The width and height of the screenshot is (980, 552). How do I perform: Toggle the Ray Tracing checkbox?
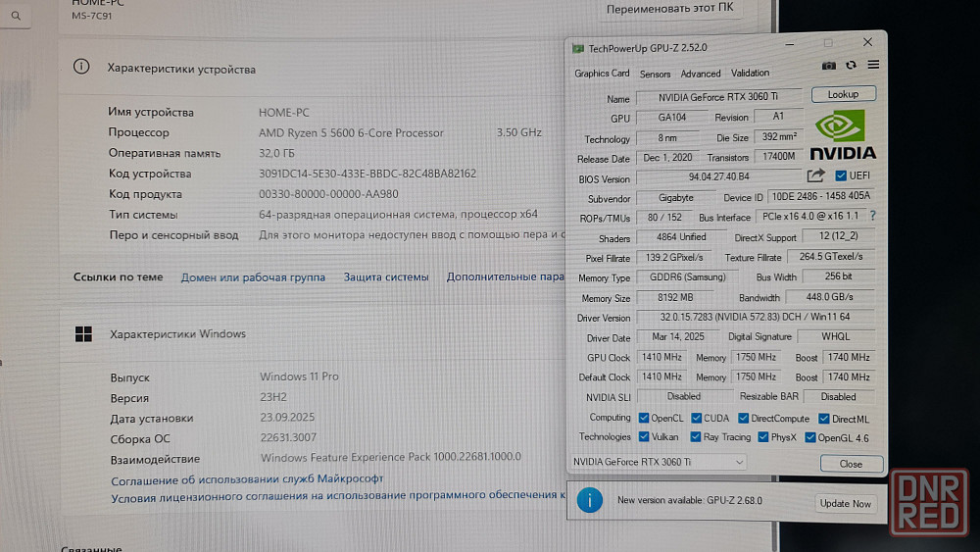pos(696,437)
